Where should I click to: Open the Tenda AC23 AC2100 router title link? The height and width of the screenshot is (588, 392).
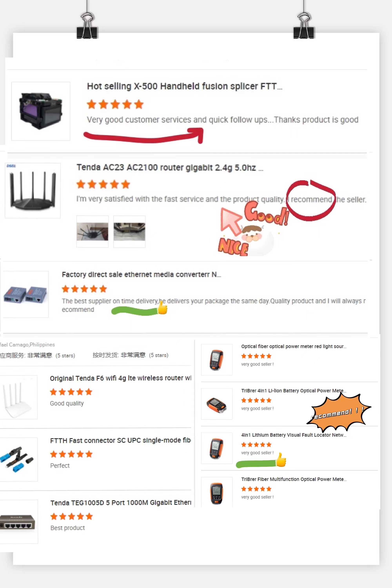coord(170,168)
